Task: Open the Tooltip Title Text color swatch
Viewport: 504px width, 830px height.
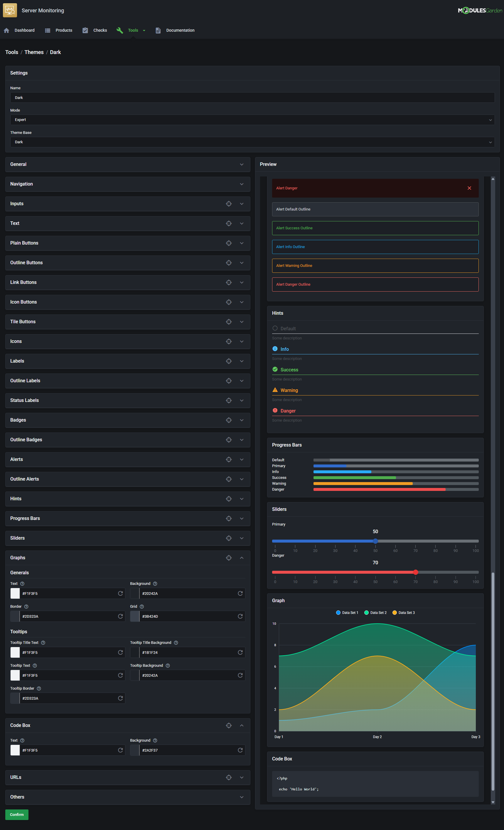Action: [x=15, y=652]
